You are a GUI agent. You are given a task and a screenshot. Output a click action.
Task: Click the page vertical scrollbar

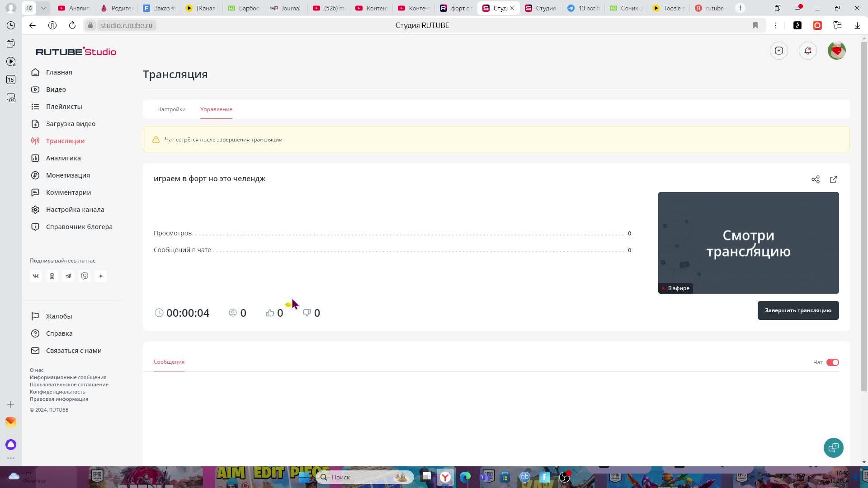[x=864, y=217]
